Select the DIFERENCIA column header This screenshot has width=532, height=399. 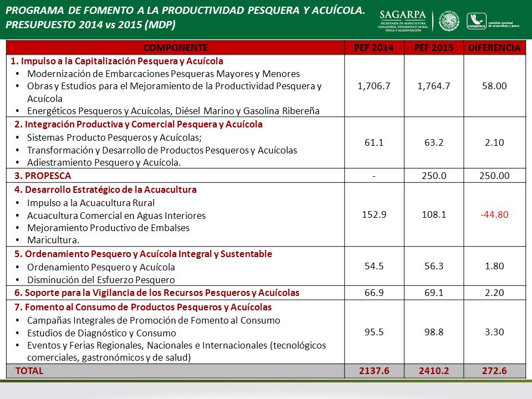point(494,48)
